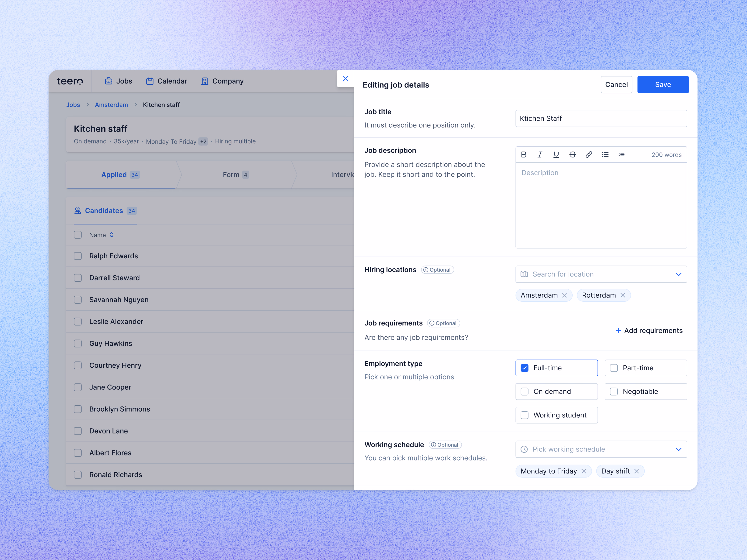Click plus icon beside Add requirements
The height and width of the screenshot is (560, 747).
coord(618,330)
